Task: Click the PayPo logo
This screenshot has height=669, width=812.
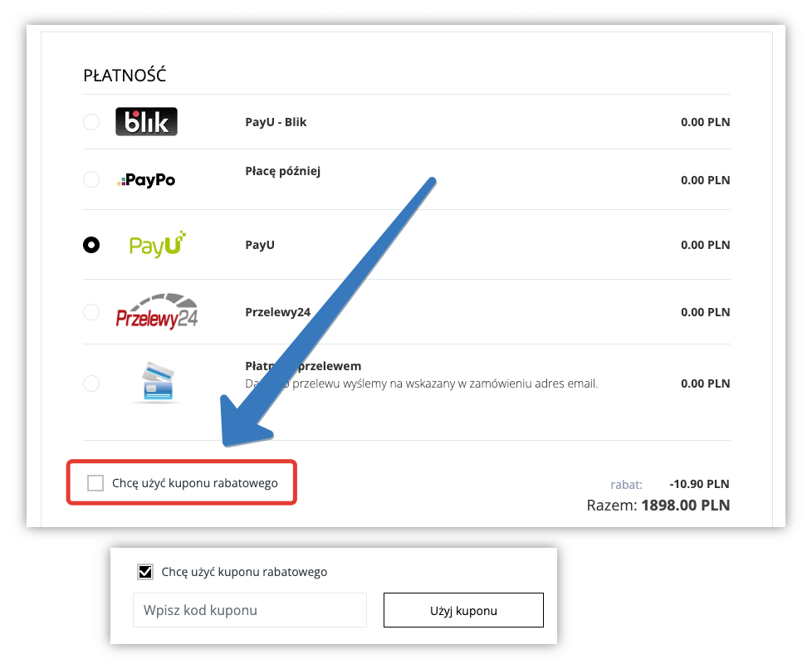Action: [x=147, y=179]
